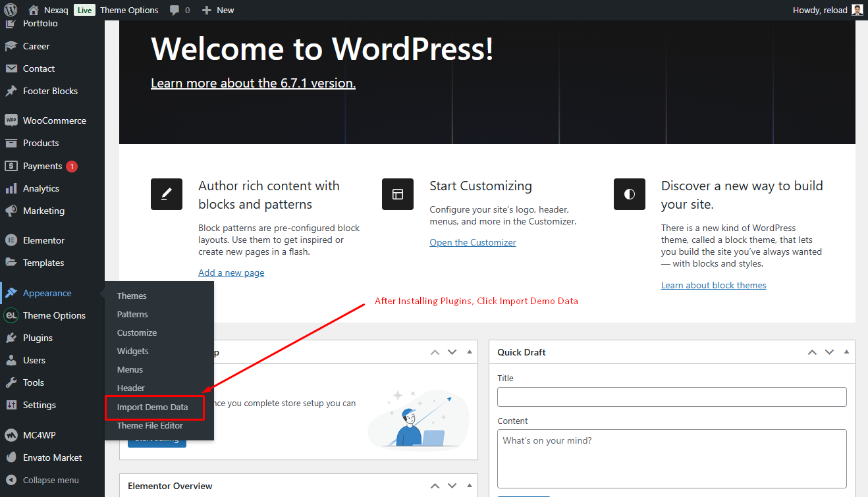Open the comments bubble icon in admin bar

click(x=175, y=11)
